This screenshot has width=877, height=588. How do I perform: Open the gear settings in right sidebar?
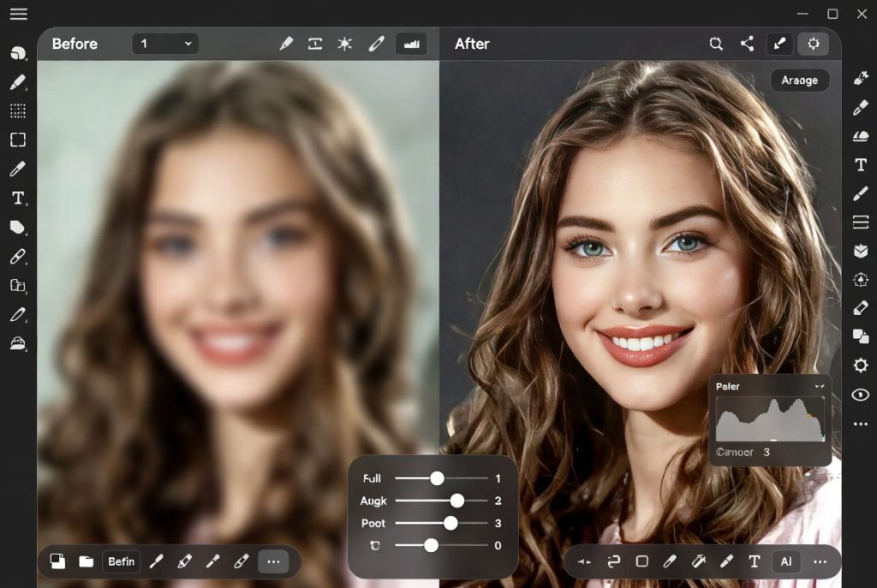tap(860, 365)
